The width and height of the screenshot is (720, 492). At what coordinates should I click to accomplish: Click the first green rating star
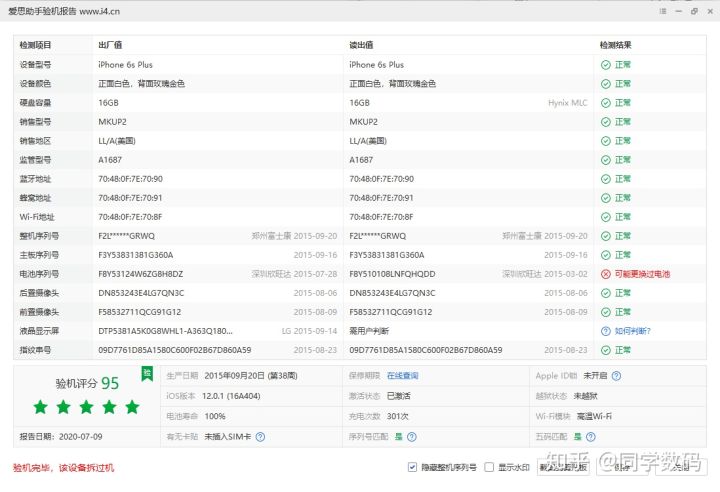coord(40,407)
